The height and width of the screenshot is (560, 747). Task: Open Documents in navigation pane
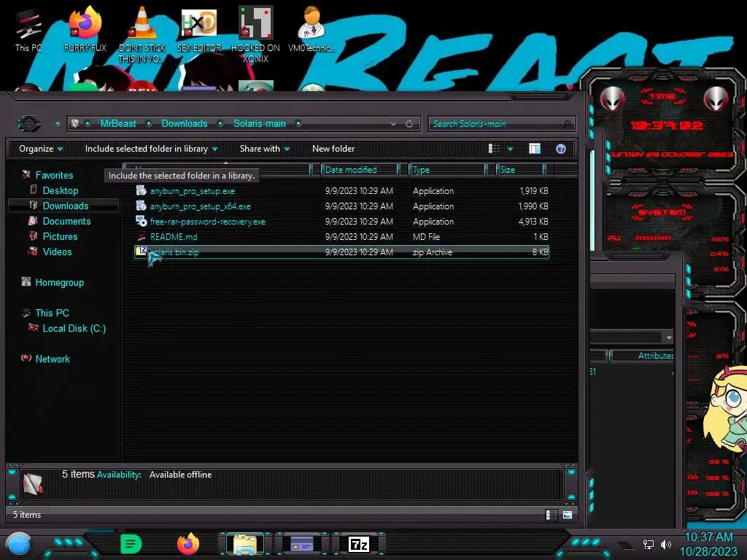(66, 221)
